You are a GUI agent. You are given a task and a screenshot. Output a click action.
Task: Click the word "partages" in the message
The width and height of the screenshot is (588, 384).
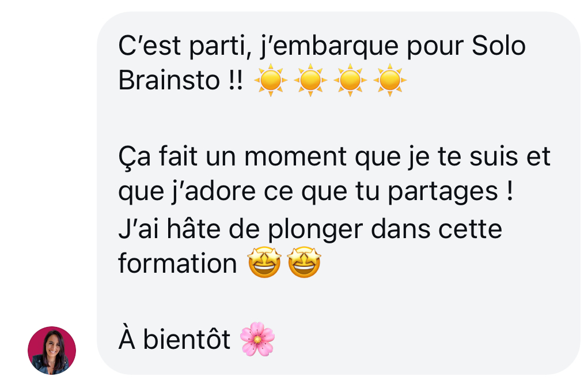pos(443,193)
